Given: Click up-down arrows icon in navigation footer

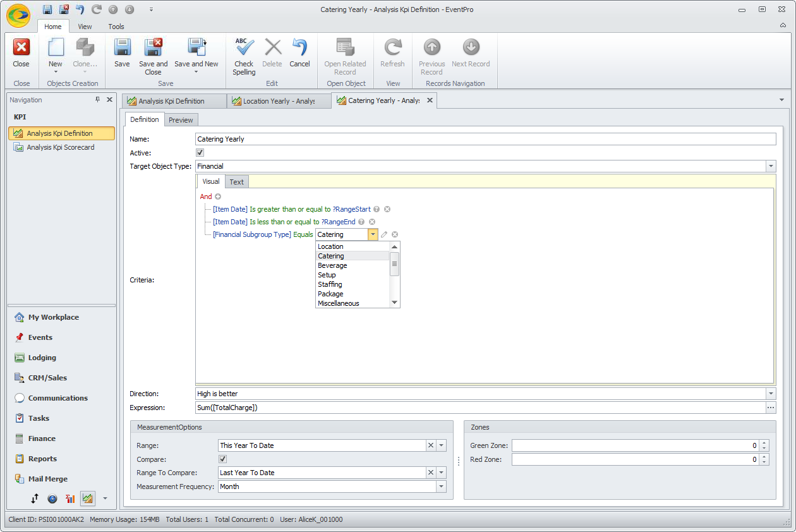Looking at the screenshot, I should (x=35, y=499).
